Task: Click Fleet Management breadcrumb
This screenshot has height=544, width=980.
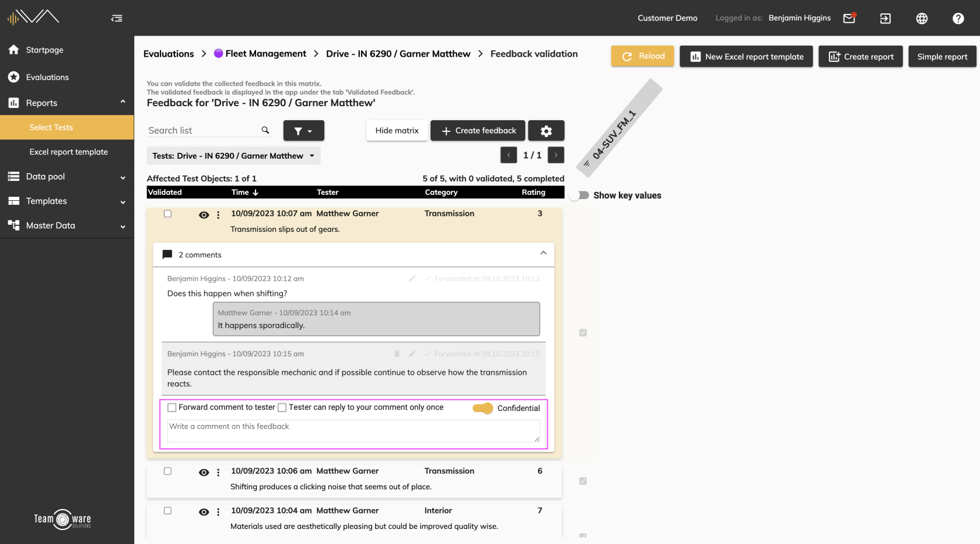Action: [x=265, y=54]
